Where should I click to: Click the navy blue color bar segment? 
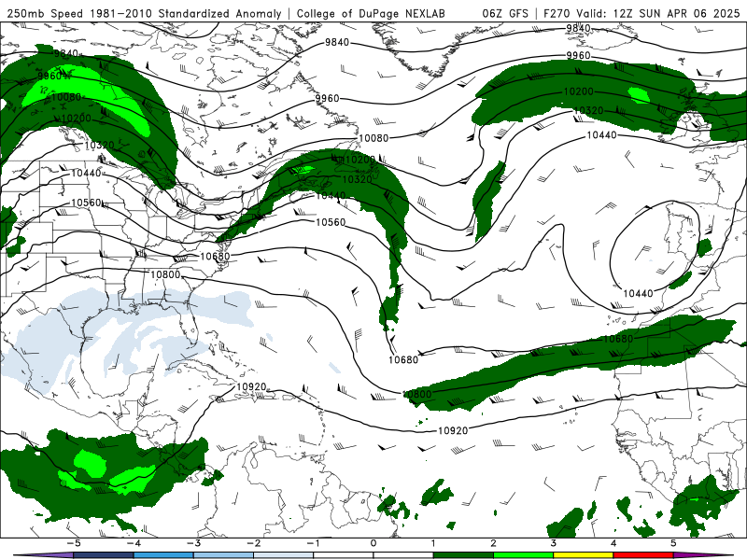click(104, 555)
